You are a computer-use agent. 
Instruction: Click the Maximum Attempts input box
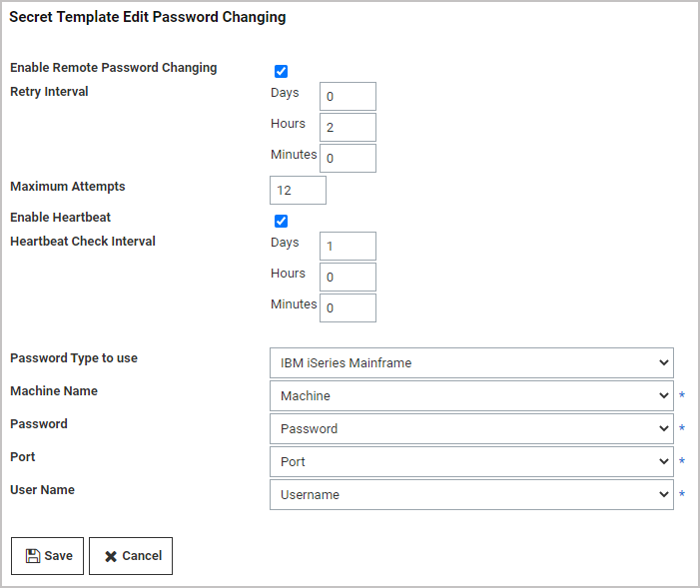point(298,191)
